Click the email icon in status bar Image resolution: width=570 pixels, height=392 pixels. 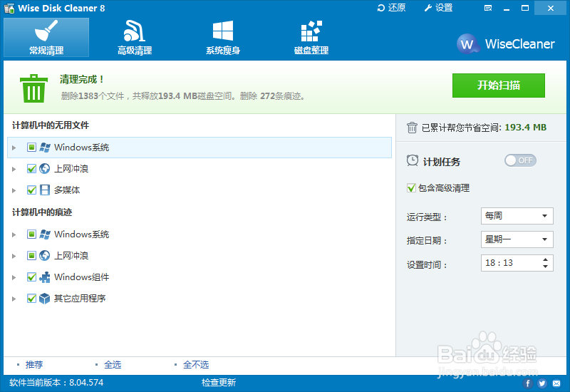556,383
